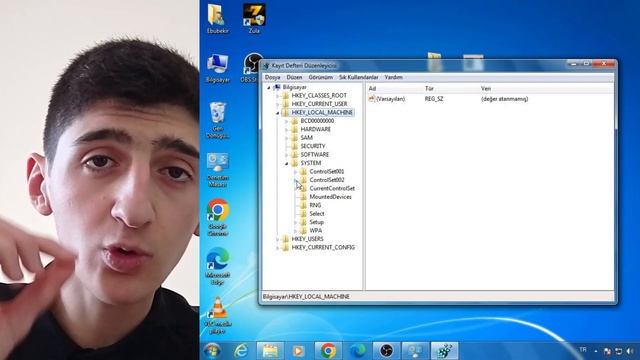640x360 pixels.
Task: Click the TR language indicator
Action: 583,350
